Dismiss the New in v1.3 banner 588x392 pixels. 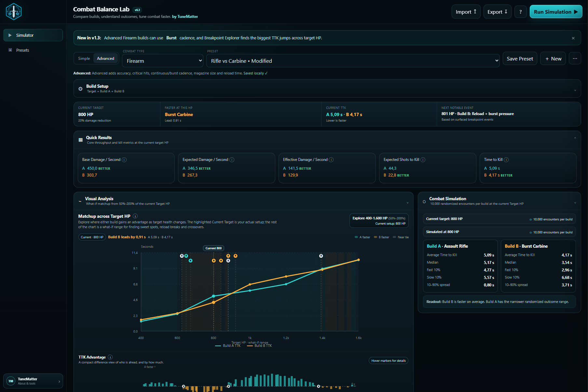(573, 38)
